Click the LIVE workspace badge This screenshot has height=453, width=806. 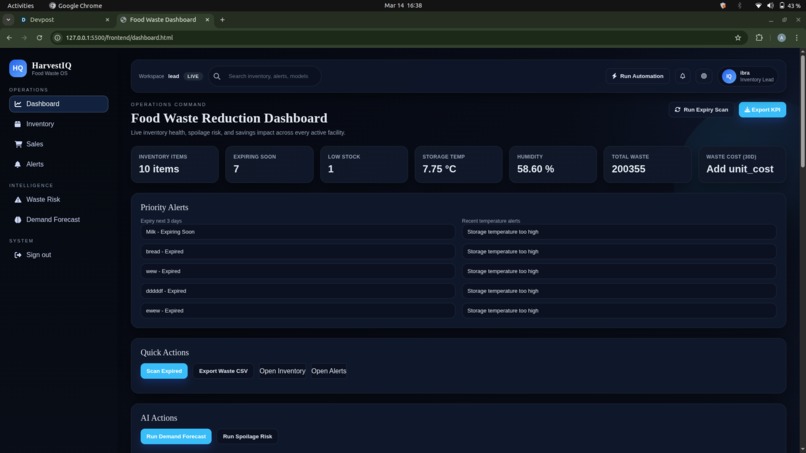pyautogui.click(x=193, y=76)
